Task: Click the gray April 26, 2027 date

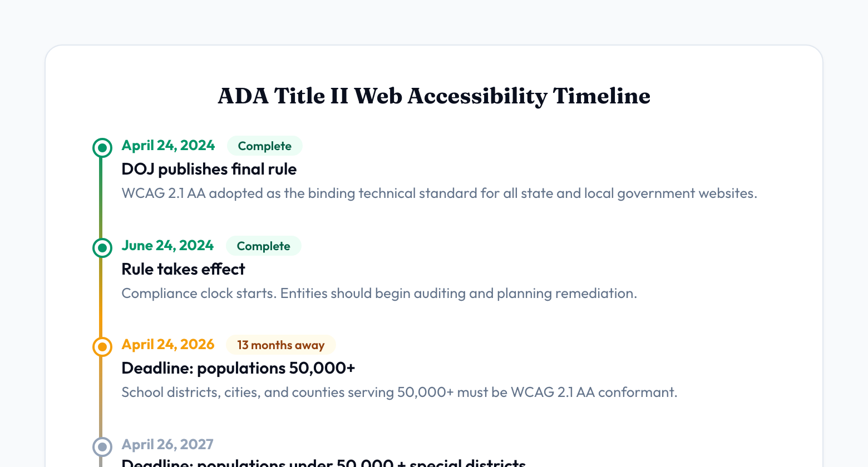Action: [167, 445]
